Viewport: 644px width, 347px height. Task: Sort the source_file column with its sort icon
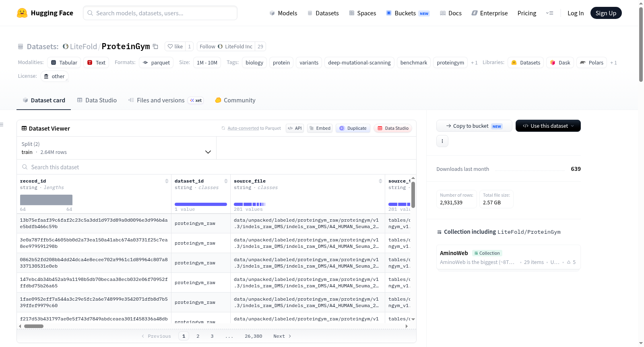(380, 181)
